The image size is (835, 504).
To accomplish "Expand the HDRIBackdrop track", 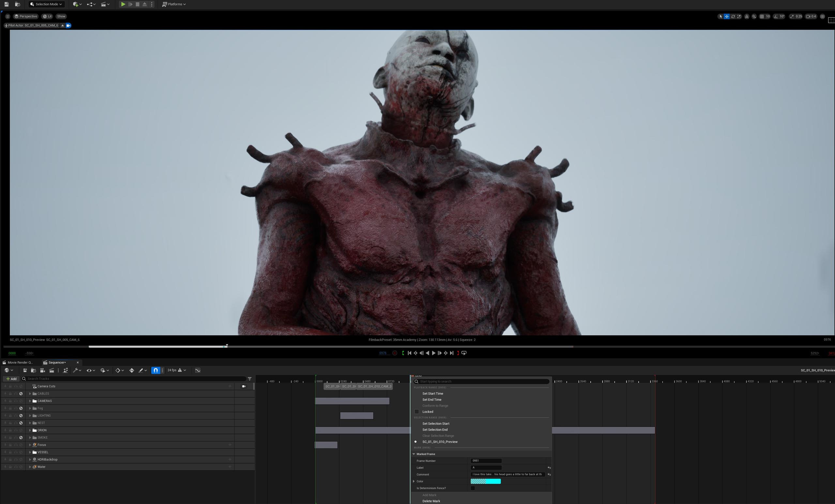I will 30,460.
